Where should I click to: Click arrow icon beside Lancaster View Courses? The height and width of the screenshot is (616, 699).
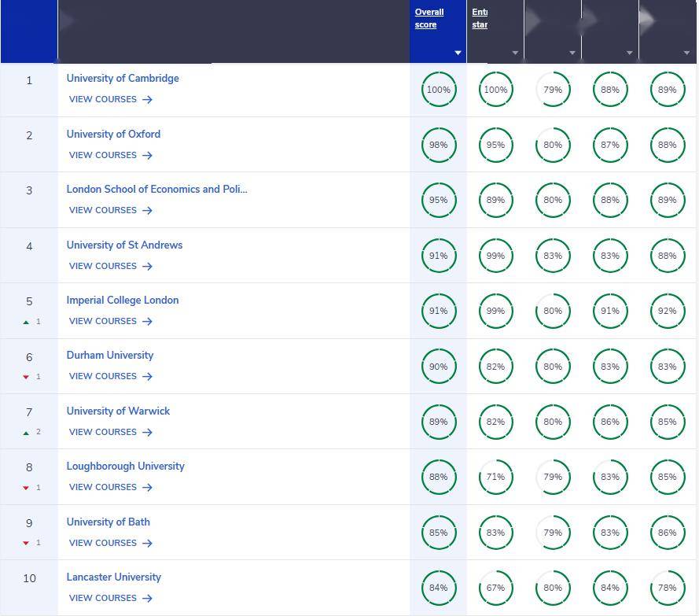[147, 599]
